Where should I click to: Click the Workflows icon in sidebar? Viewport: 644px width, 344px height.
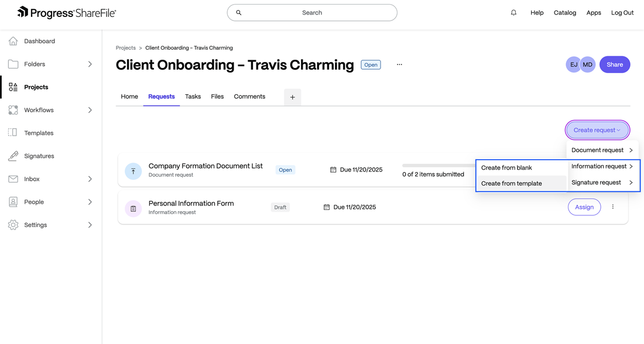click(x=13, y=110)
